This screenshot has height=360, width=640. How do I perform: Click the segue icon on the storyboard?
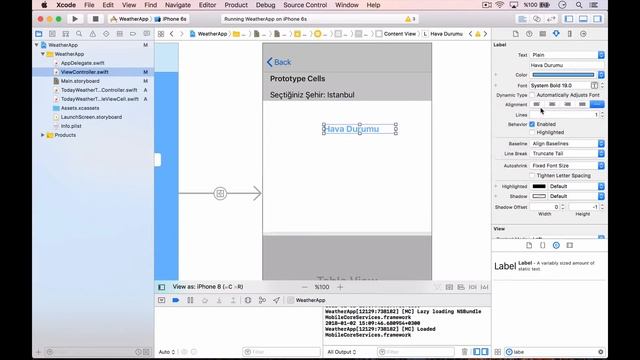(220, 193)
